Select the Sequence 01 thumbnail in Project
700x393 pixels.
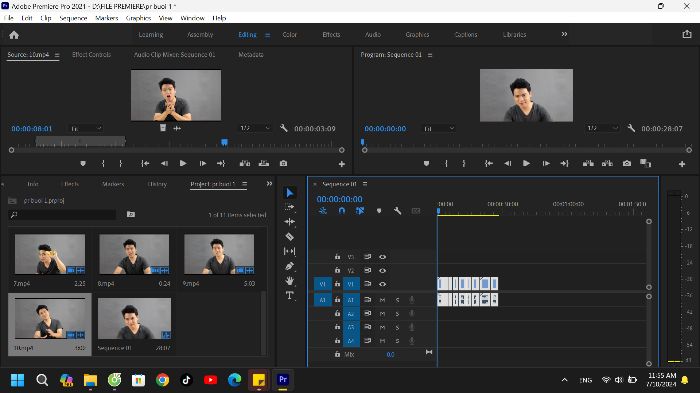click(x=134, y=319)
